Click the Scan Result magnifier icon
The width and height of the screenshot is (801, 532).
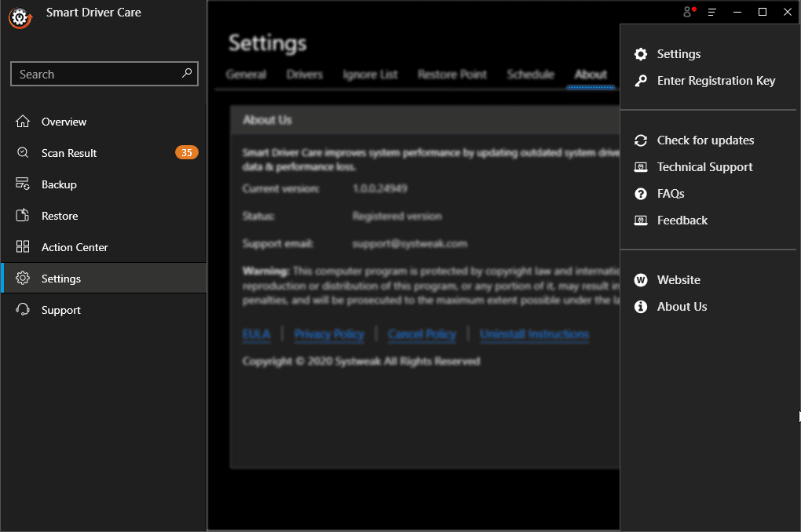[x=23, y=153]
